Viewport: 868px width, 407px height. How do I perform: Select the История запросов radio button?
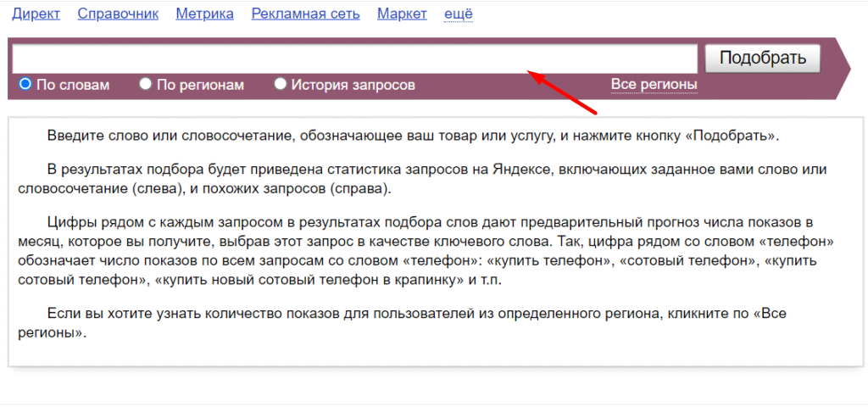pos(281,84)
